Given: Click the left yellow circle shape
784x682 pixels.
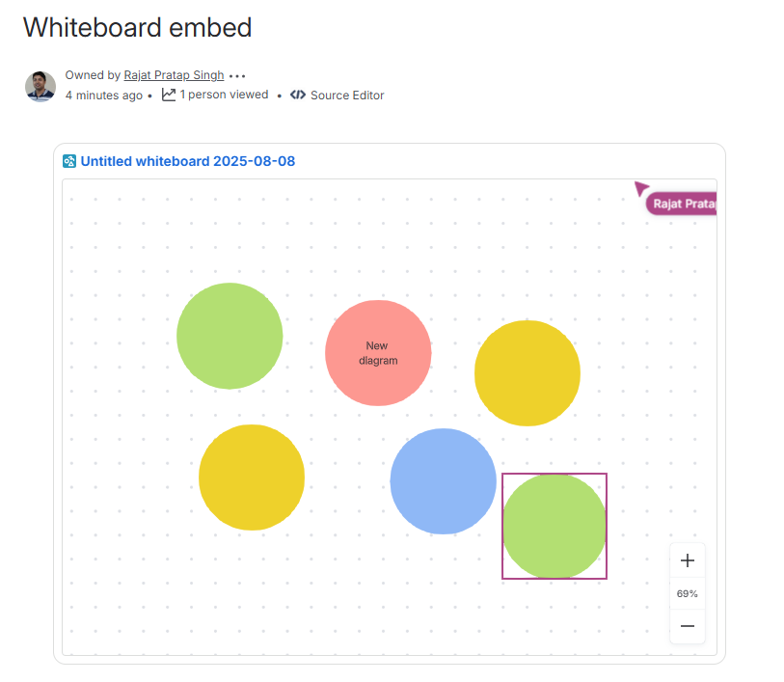Looking at the screenshot, I should (251, 477).
